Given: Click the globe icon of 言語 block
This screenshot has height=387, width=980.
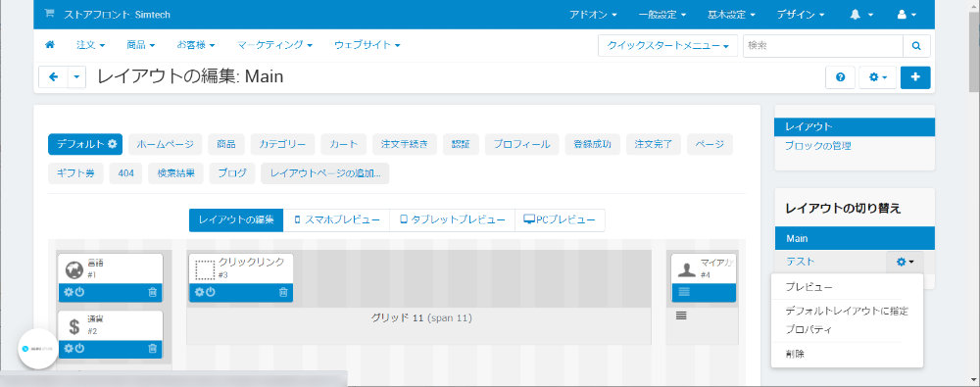Looking at the screenshot, I should click(74, 269).
